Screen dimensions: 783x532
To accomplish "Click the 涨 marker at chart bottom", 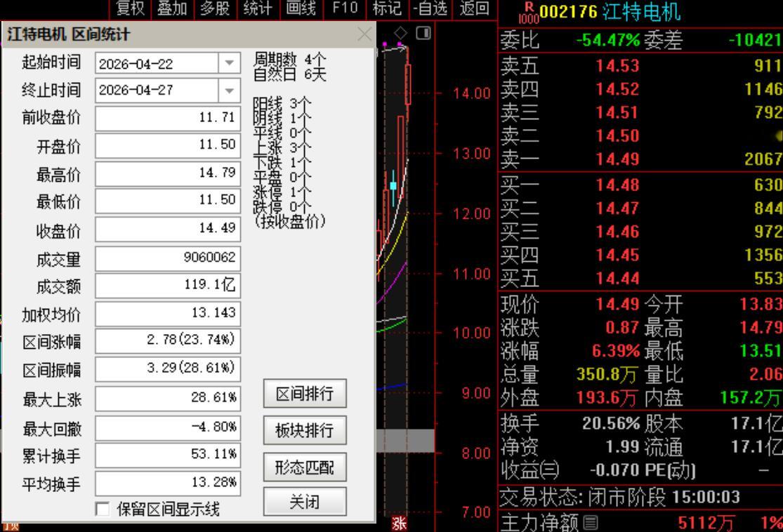I will tap(398, 524).
